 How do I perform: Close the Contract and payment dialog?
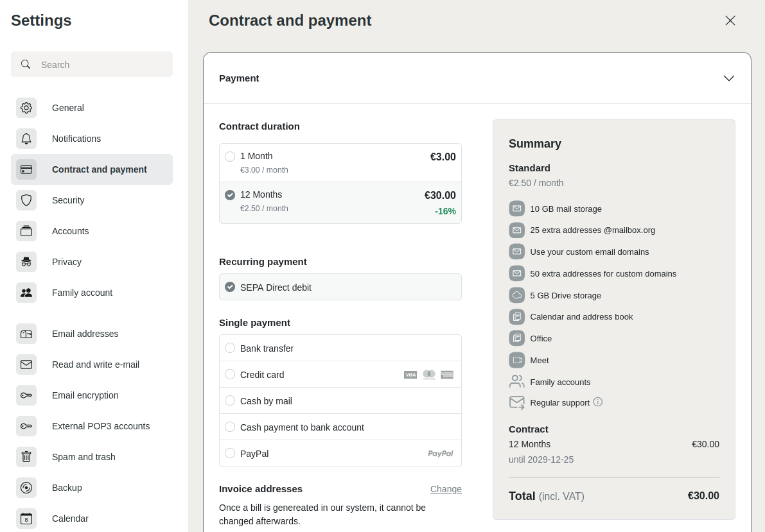coord(730,21)
